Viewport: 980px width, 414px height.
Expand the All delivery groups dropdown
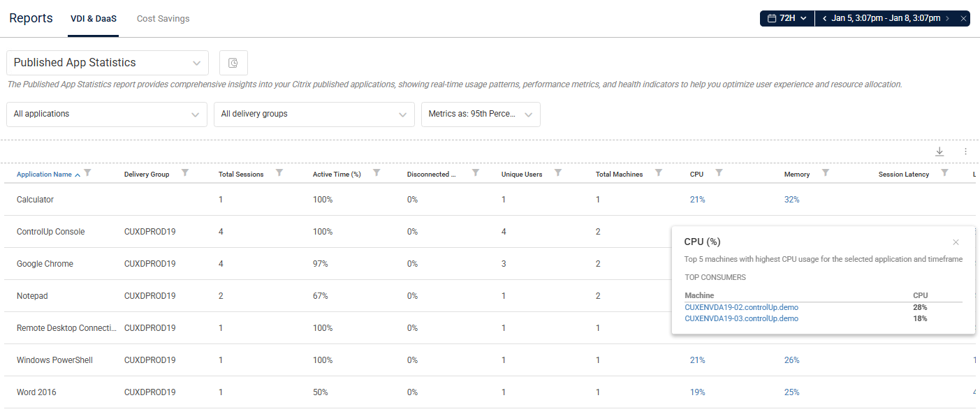(x=314, y=114)
